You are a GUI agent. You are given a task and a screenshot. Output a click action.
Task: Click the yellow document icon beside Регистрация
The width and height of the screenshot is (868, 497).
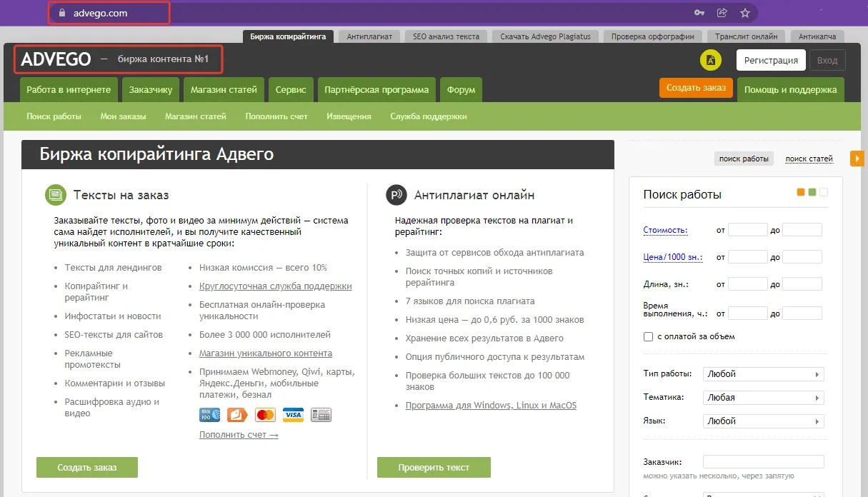(711, 61)
